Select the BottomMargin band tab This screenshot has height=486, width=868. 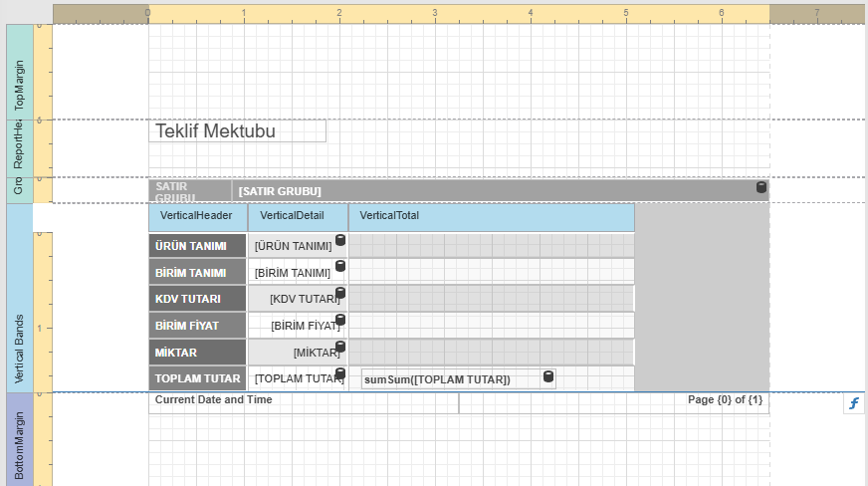click(x=19, y=439)
